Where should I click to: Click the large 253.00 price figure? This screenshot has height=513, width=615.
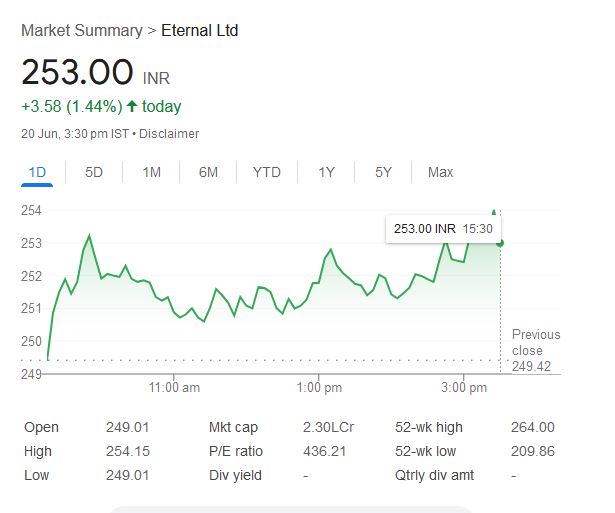point(78,73)
